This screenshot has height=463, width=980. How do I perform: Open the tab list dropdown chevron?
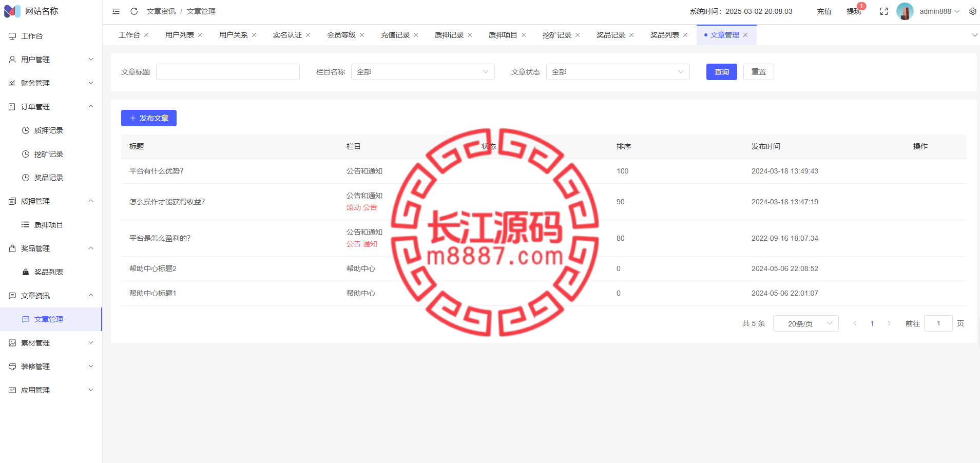coord(974,35)
